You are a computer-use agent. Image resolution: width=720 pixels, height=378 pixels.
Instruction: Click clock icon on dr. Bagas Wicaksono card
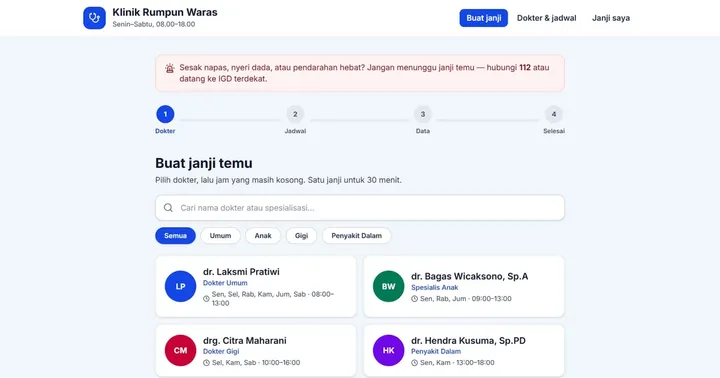(414, 299)
